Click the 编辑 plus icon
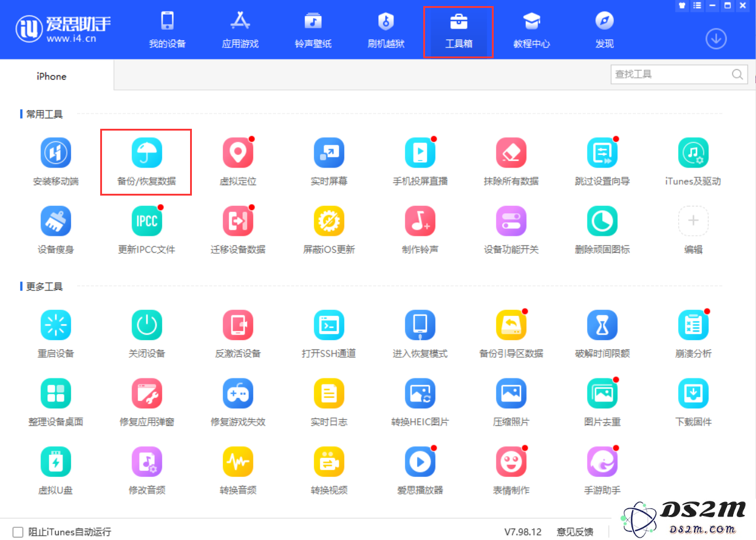This screenshot has height=540, width=756. (693, 221)
